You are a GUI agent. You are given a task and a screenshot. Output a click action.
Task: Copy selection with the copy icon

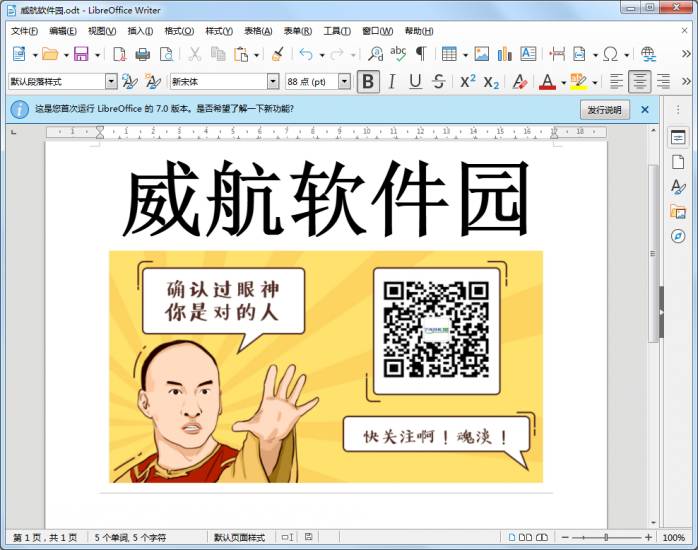point(218,54)
